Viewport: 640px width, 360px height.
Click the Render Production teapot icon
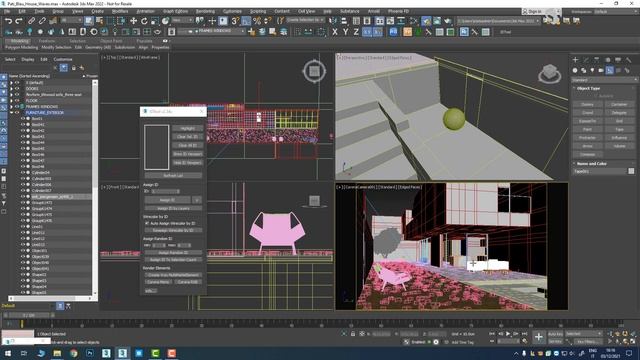click(x=448, y=21)
